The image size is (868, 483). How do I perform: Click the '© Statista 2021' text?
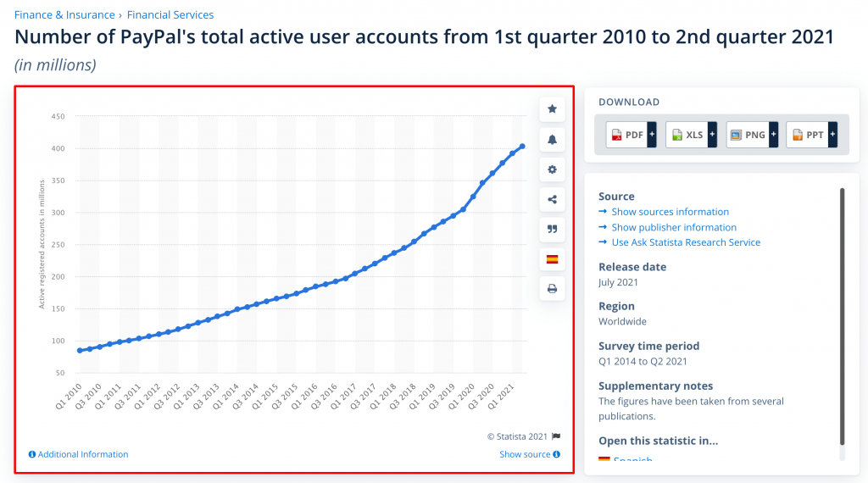pyautogui.click(x=517, y=436)
